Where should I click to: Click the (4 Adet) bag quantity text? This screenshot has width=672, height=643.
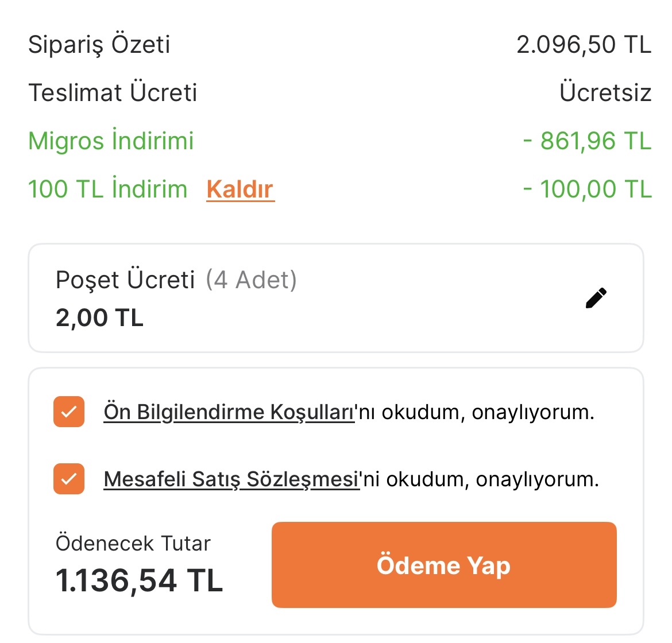251,280
